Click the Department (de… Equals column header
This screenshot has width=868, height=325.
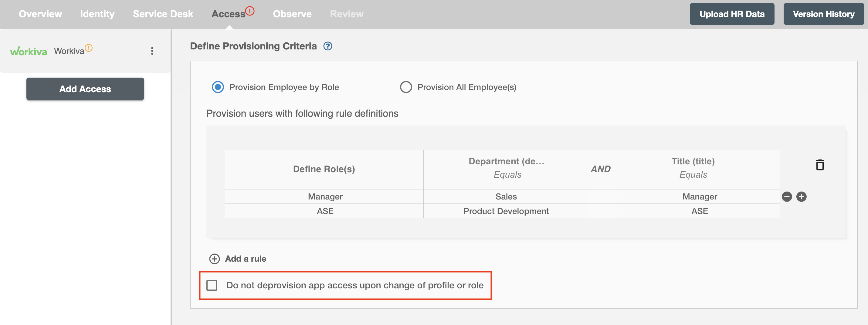coord(507,168)
